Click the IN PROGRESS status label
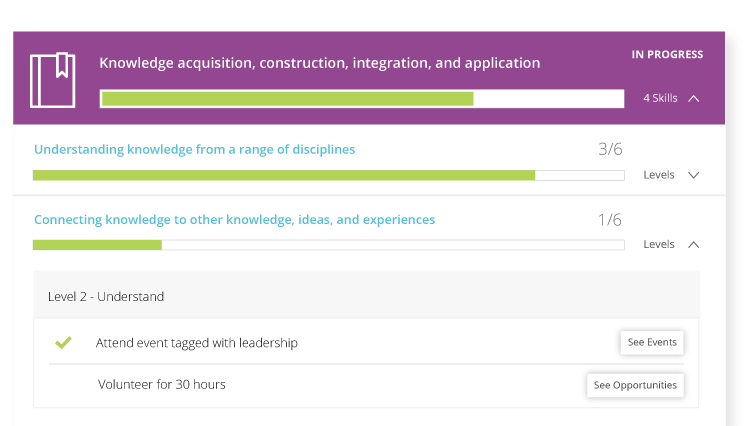The height and width of the screenshot is (426, 754). pyautogui.click(x=667, y=55)
